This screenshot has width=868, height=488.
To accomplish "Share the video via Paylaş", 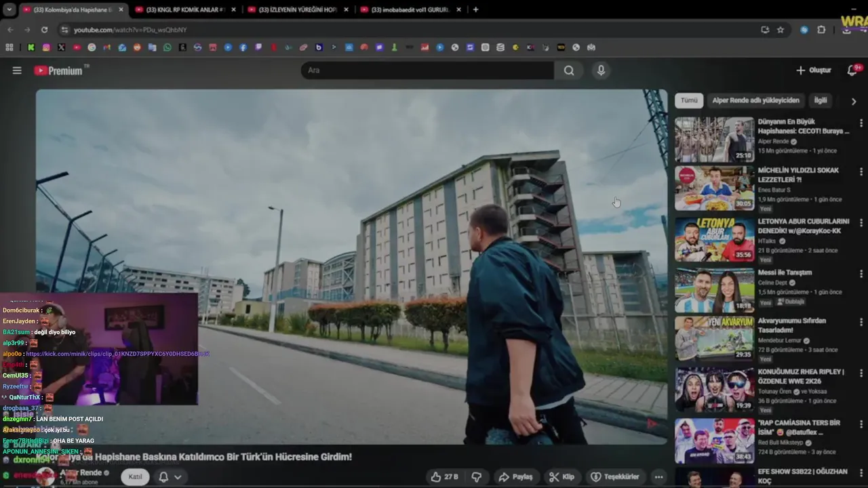I will (x=515, y=476).
